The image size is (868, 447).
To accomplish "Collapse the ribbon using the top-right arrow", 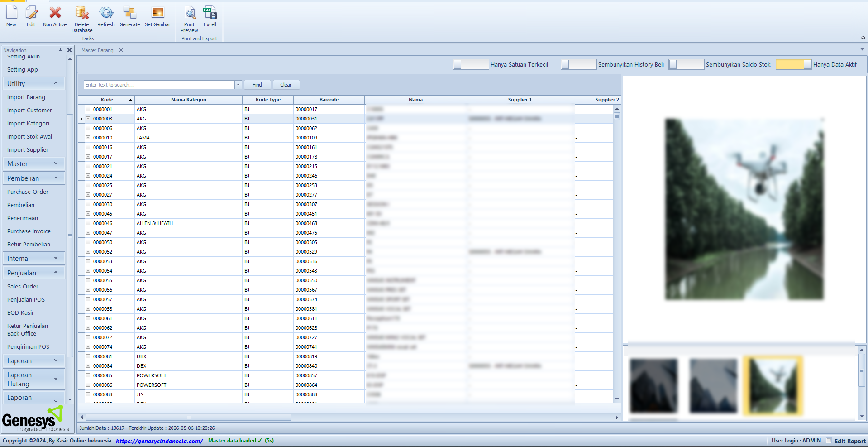I will pos(863,38).
